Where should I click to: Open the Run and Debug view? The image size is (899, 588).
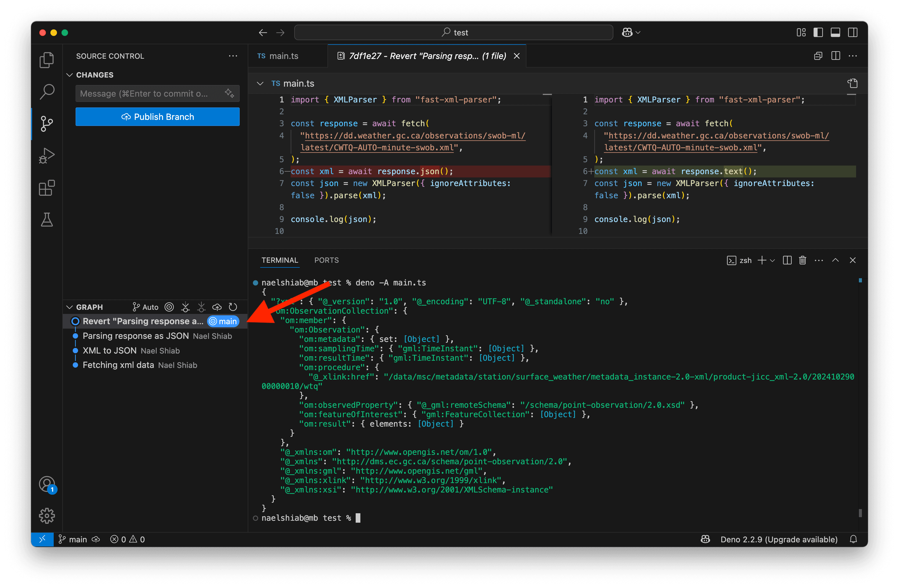(x=47, y=155)
